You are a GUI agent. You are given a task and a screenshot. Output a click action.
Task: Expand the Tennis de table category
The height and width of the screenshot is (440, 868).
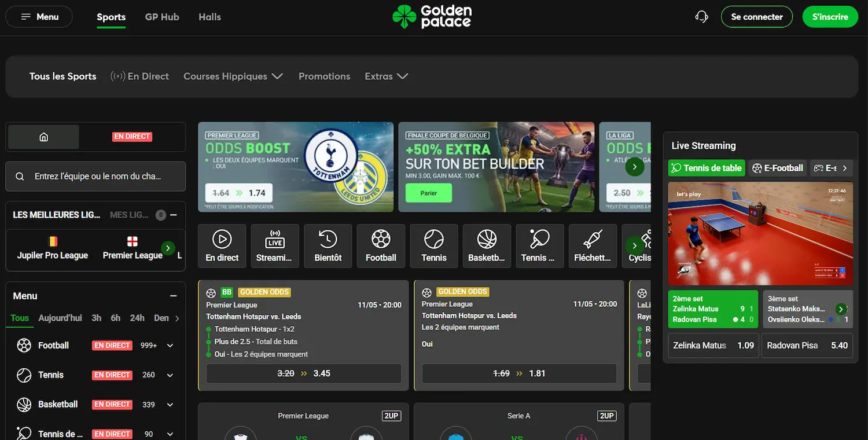pos(170,434)
